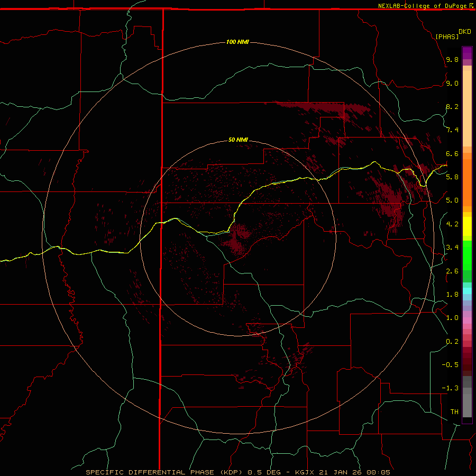Image resolution: width=476 pixels, height=476 pixels.
Task: Select the 1.0 legend value
Action: pos(452,318)
